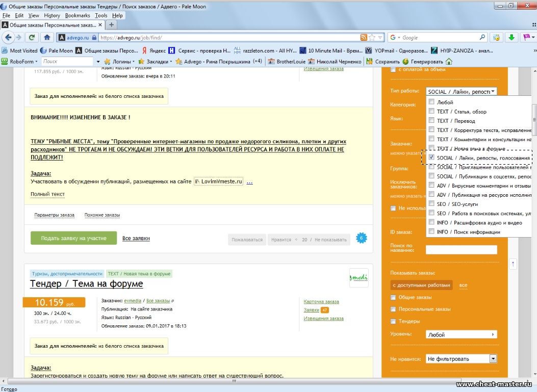The width and height of the screenshot is (537, 392).
Task: Click the green downloads arrow icon
Action: (512, 37)
